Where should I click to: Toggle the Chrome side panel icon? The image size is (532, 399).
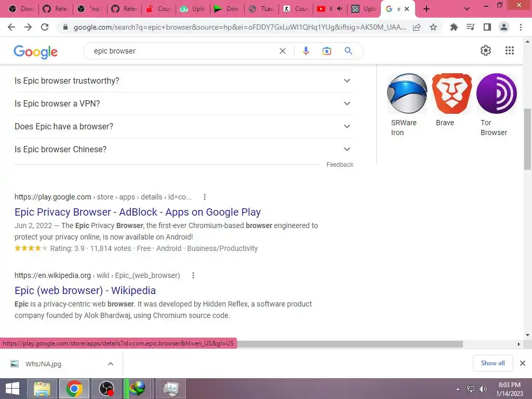tap(487, 27)
